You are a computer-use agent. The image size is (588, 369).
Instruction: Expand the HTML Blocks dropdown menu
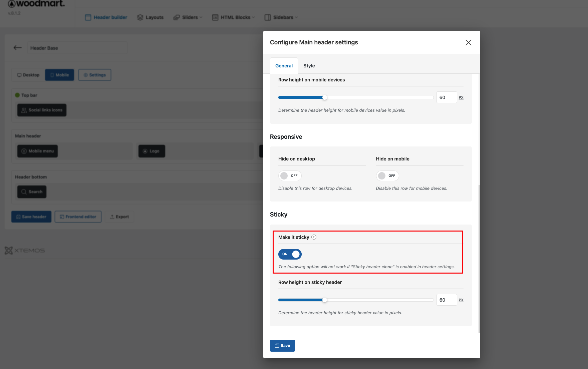233,17
